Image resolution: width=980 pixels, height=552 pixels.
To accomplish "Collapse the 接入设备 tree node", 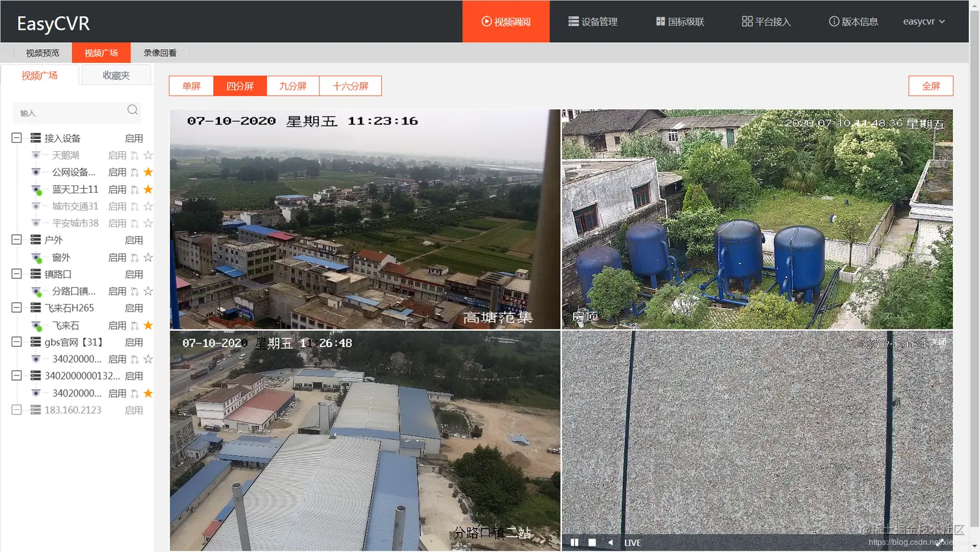I will (x=16, y=138).
